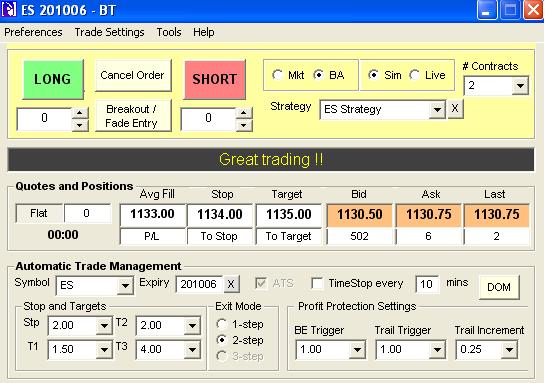Viewport: 545px width, 383px height.
Task: Click the green LONG button
Action: click(53, 79)
